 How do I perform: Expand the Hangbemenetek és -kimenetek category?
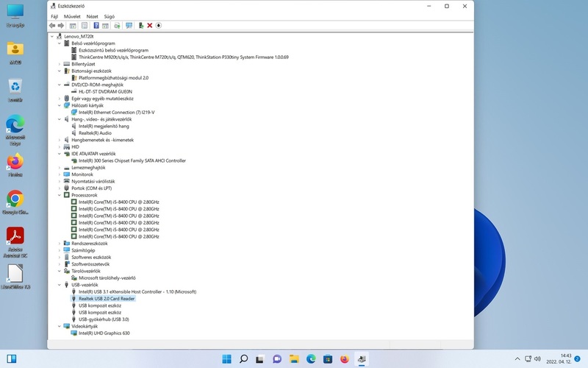[x=60, y=140]
